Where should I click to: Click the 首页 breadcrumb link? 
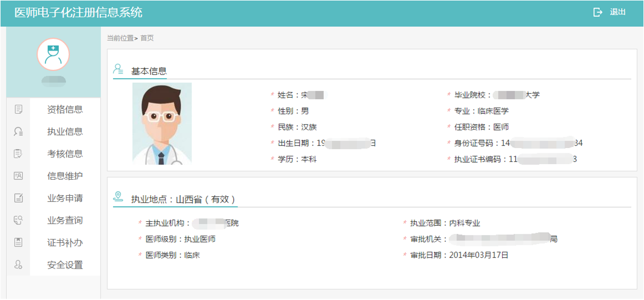click(147, 38)
